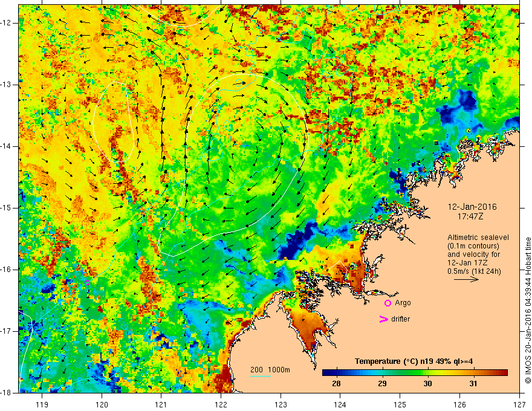Click latitude axis label -13
The width and height of the screenshot is (532, 411).
[6, 85]
